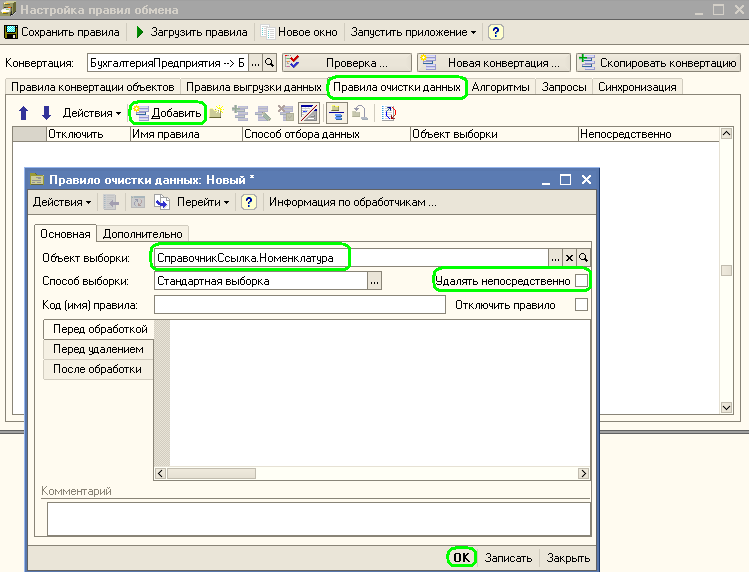
Task: Open the Синхронизация tab
Action: point(637,87)
